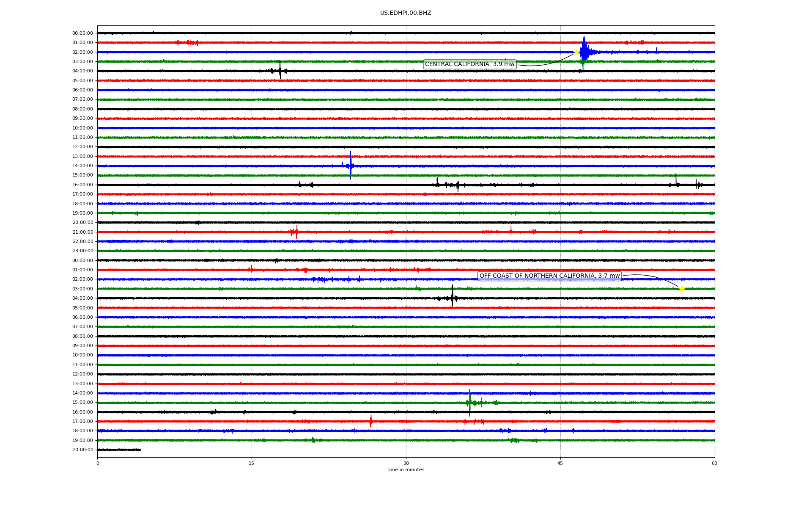Click the Central California event star marker

[576, 52]
